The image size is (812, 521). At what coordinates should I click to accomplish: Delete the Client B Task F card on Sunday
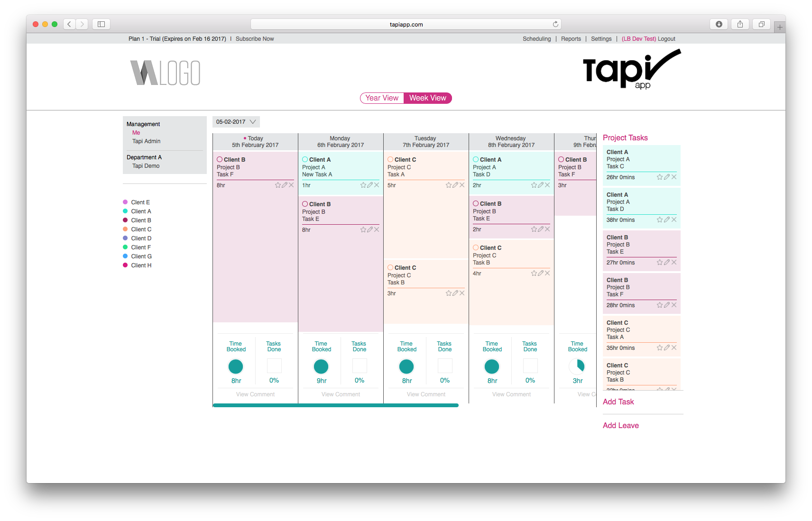pyautogui.click(x=291, y=185)
